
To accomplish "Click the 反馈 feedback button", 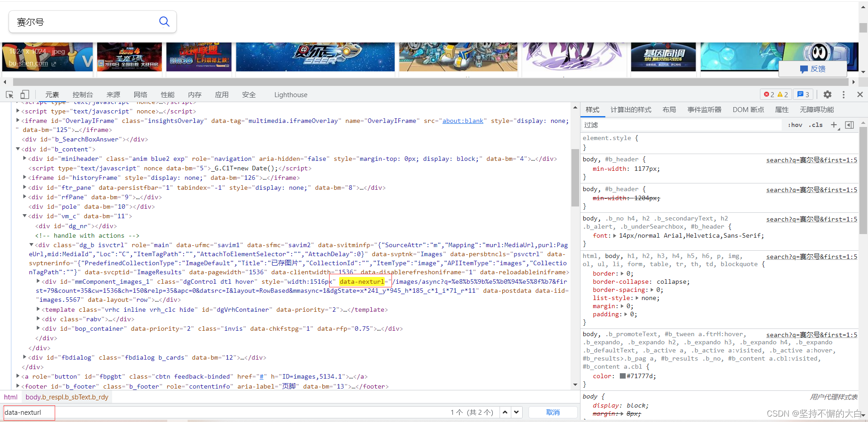I will (x=813, y=69).
